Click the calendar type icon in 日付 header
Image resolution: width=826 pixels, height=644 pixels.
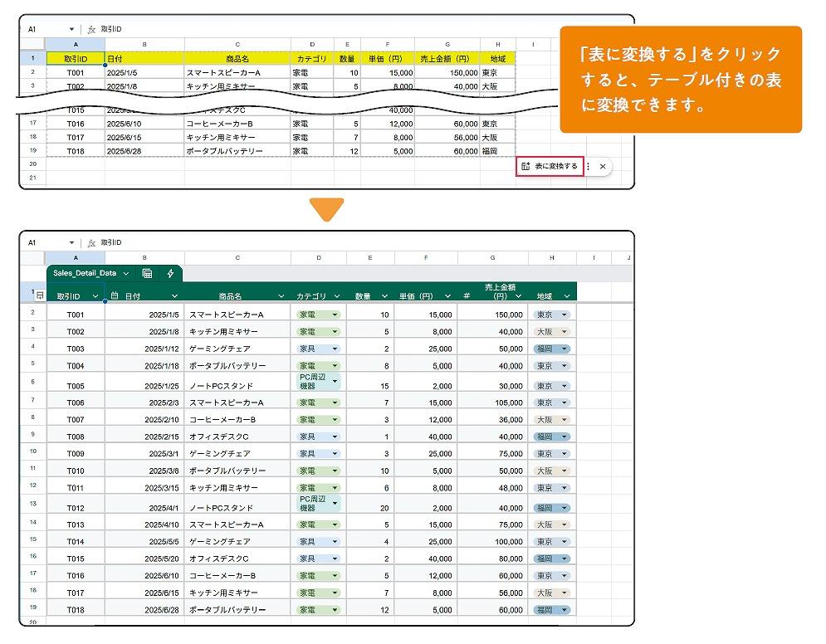[115, 296]
